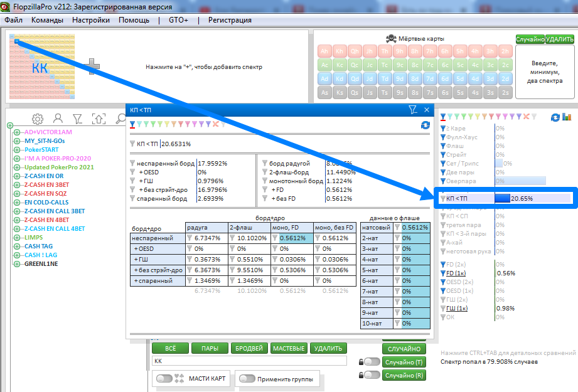Click the export icon above range tree
Screen dimensions: 578x392
(99, 119)
